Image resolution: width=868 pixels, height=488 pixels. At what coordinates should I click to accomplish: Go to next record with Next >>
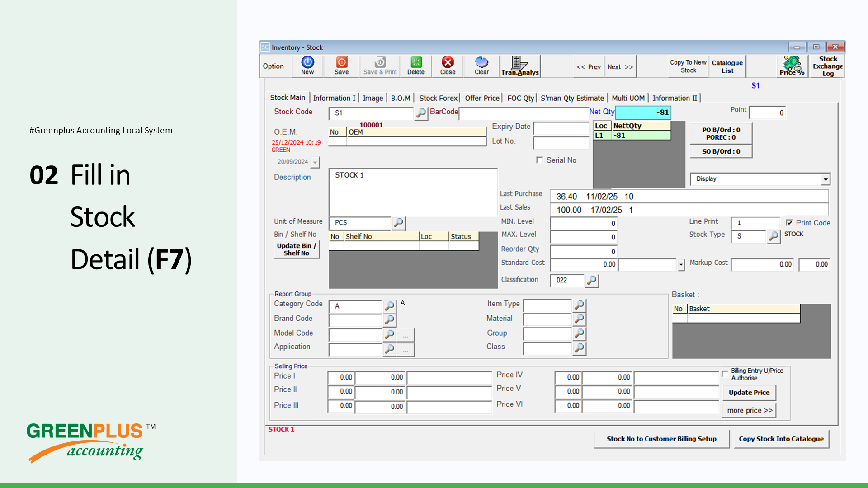[620, 67]
